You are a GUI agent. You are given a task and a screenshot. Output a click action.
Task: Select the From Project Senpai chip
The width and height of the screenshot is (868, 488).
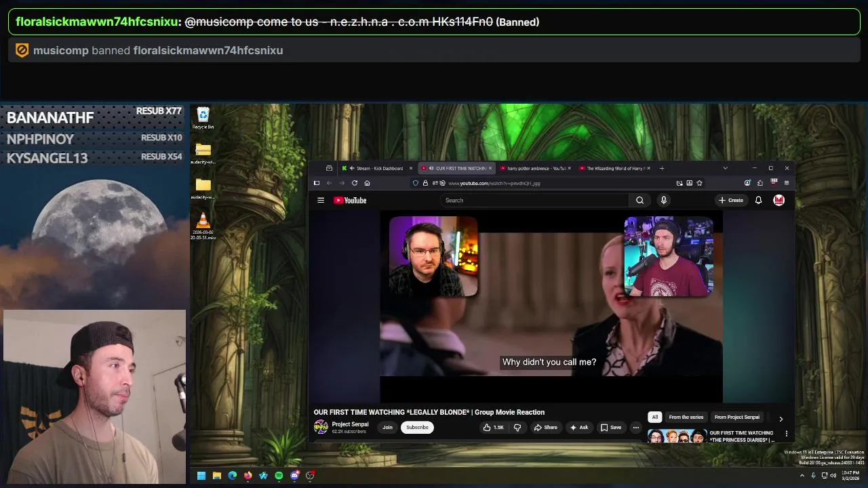(x=736, y=417)
